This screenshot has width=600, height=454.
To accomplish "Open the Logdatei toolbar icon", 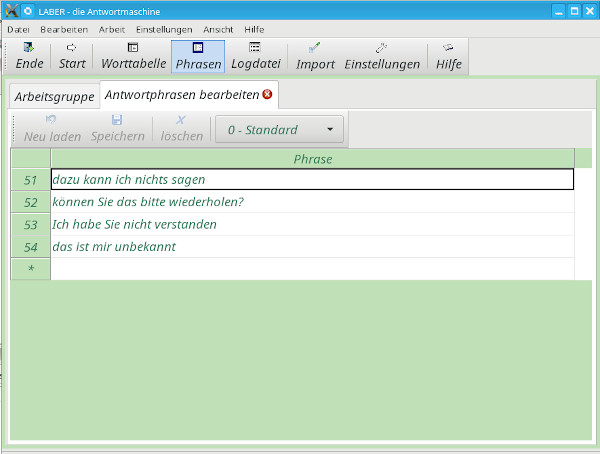I will (x=255, y=56).
